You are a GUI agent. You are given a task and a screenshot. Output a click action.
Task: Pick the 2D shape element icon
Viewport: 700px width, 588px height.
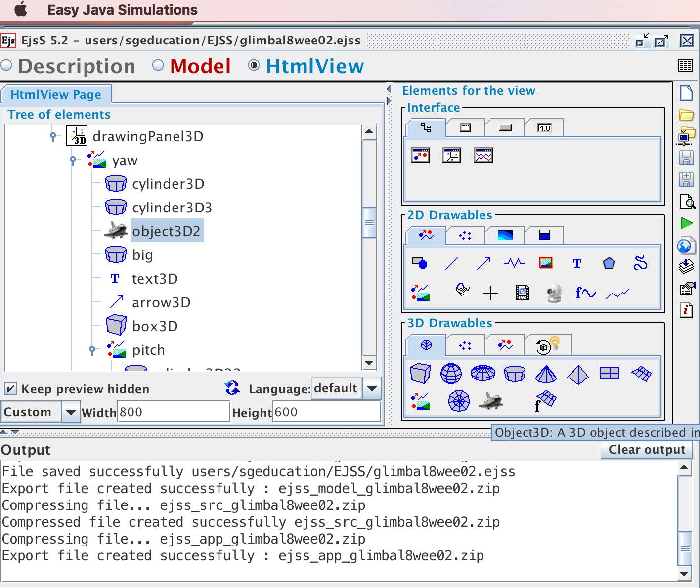(419, 263)
